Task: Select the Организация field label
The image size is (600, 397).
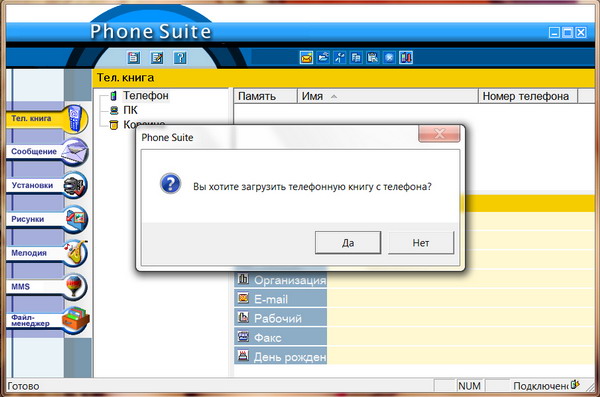Action: click(x=280, y=280)
